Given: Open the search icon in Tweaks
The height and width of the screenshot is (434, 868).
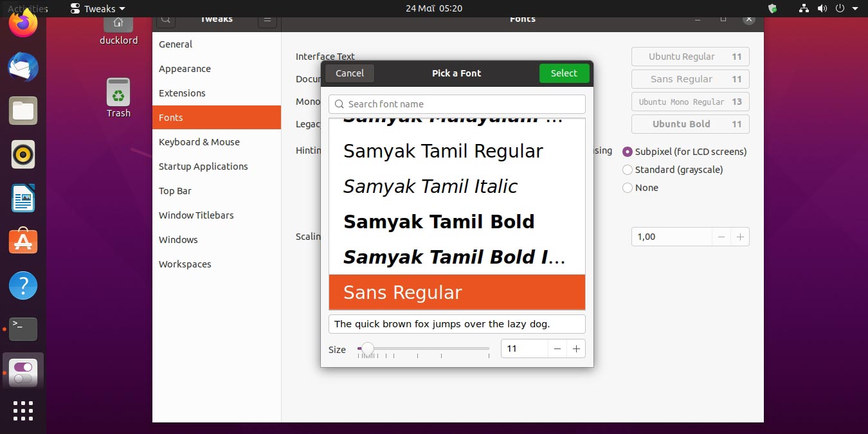Looking at the screenshot, I should pos(165,19).
